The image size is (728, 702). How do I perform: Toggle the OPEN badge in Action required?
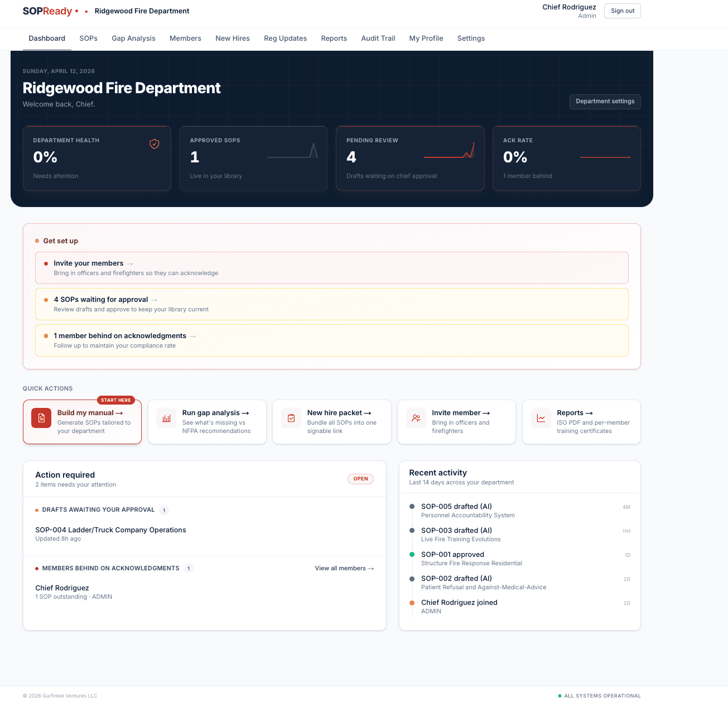360,479
